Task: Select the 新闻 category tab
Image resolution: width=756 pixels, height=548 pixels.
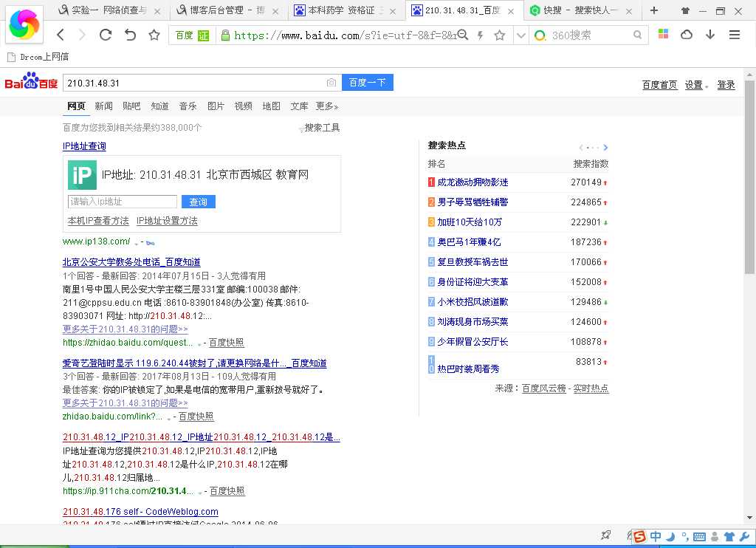Action: coord(103,106)
